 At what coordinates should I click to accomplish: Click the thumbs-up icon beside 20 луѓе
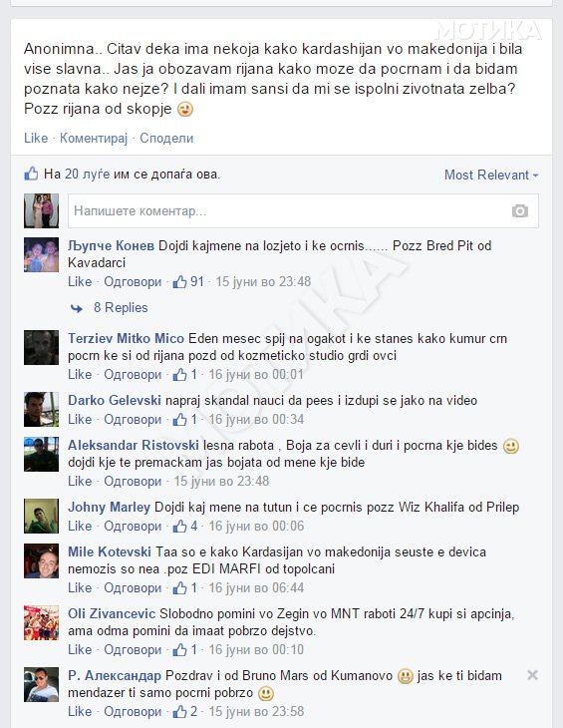click(31, 175)
